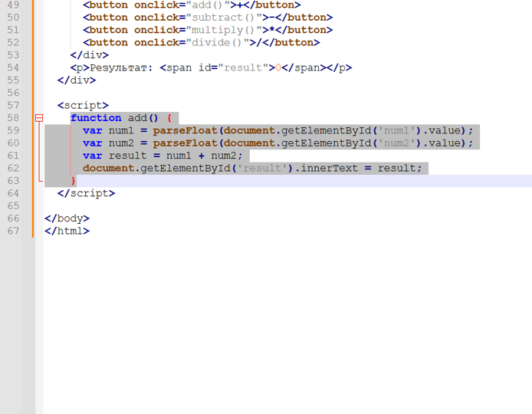The width and height of the screenshot is (532, 414).
Task: Click line number 57 in the margin
Action: coord(12,105)
